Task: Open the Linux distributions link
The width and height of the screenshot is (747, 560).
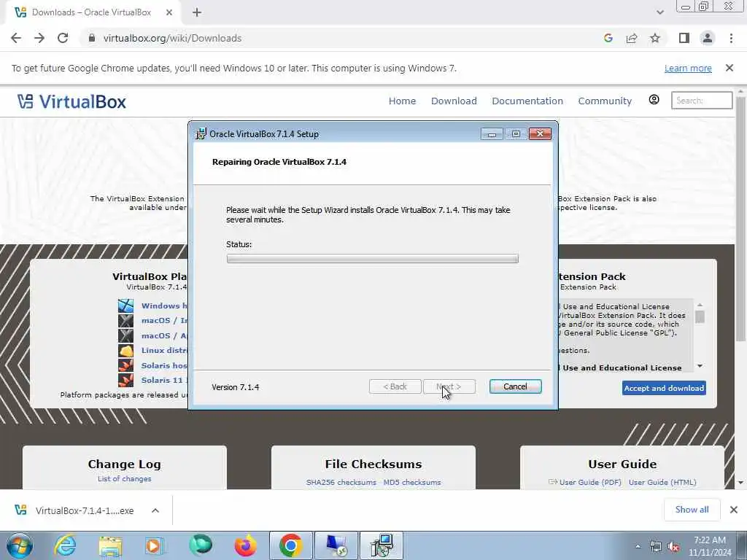Action: 164,350
